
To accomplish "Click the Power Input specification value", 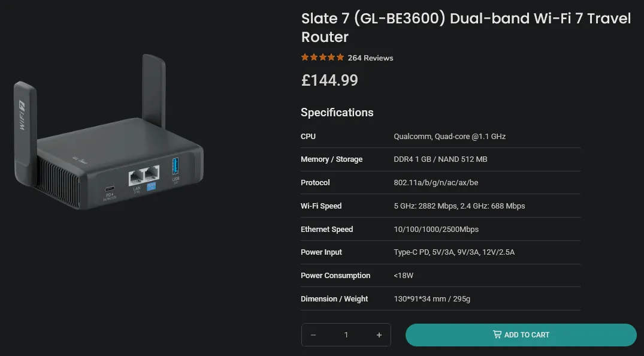I will (x=454, y=252).
